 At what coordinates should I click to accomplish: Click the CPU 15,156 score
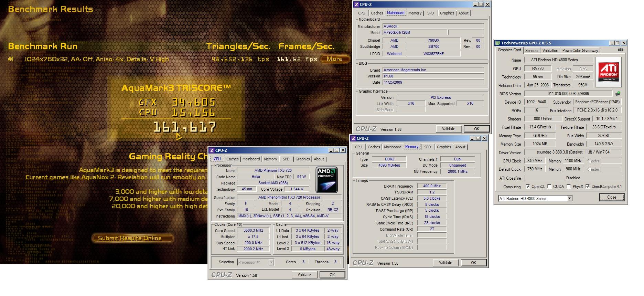tap(194, 113)
